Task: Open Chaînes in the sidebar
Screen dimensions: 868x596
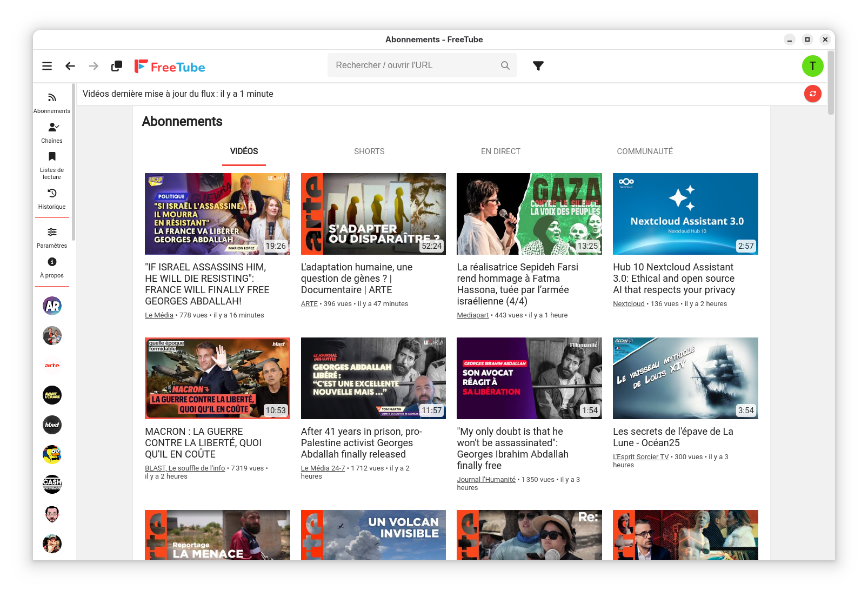Action: point(52,133)
